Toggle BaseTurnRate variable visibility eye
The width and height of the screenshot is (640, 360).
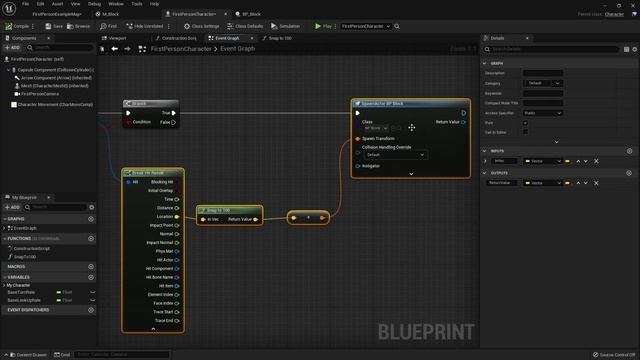93,292
